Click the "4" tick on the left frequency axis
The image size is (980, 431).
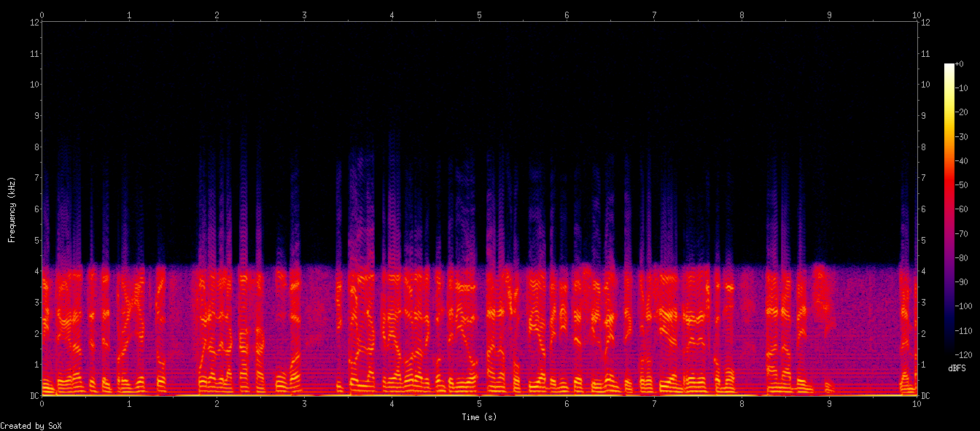36,271
